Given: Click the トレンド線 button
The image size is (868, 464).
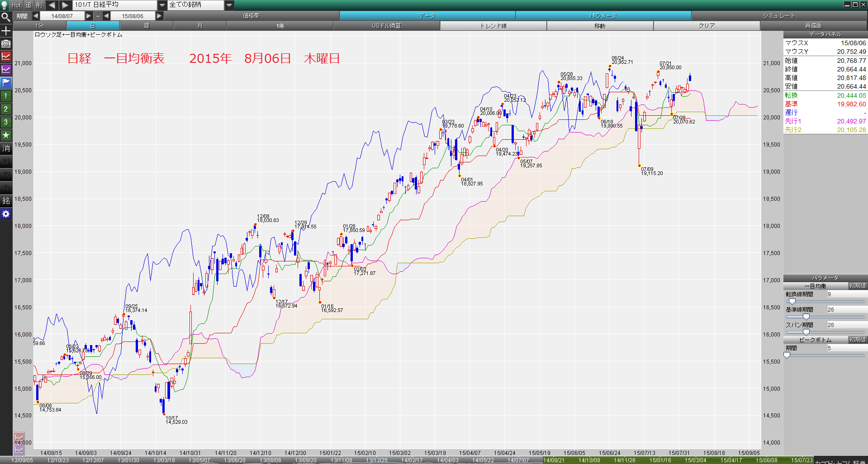Looking at the screenshot, I should coord(493,26).
